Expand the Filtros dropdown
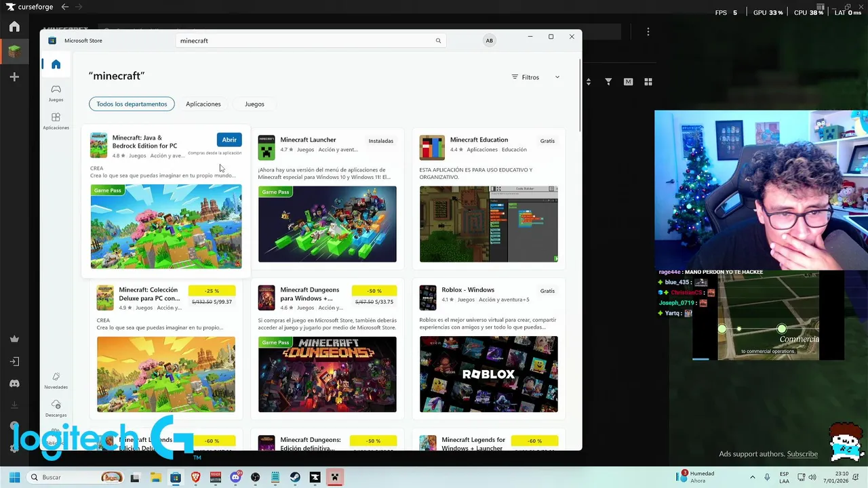 (536, 77)
